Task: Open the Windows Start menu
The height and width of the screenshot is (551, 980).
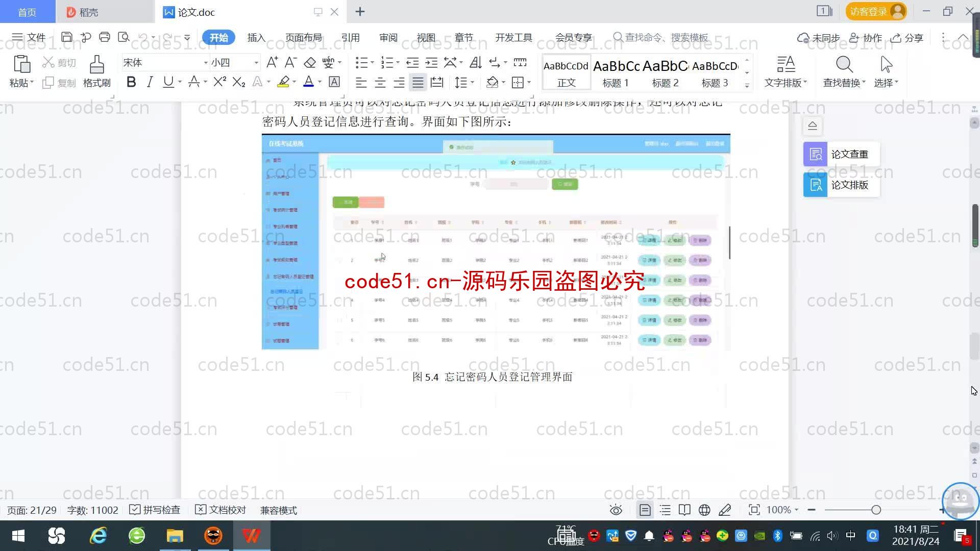Action: [x=18, y=536]
